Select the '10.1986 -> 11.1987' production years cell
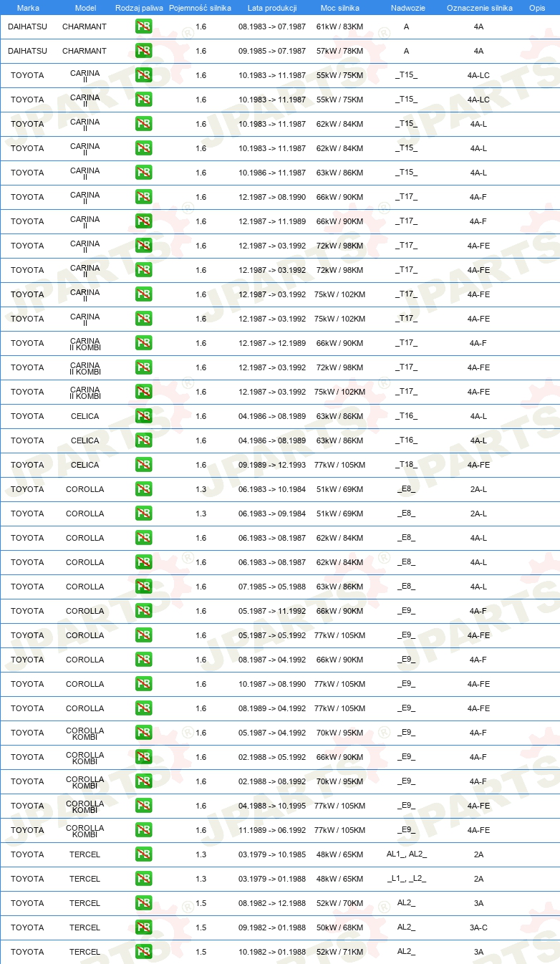Viewport: 560px width, 964px height. (272, 173)
